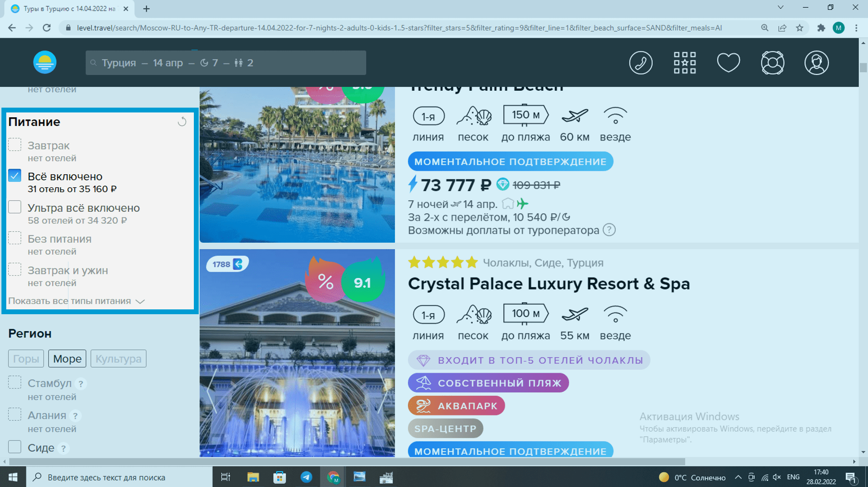Open the Chrome tab search dropdown arrow
Screen dimensions: 868x487
780,8
